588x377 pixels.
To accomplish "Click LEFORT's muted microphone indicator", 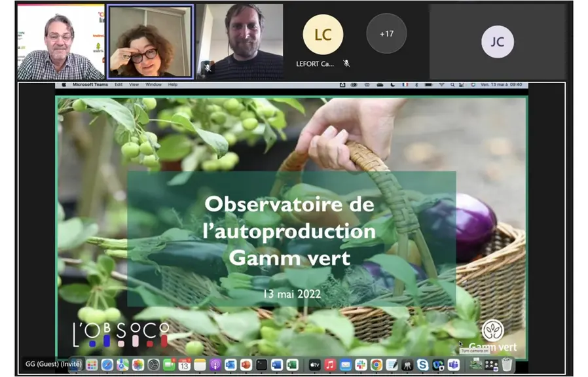I will point(346,63).
